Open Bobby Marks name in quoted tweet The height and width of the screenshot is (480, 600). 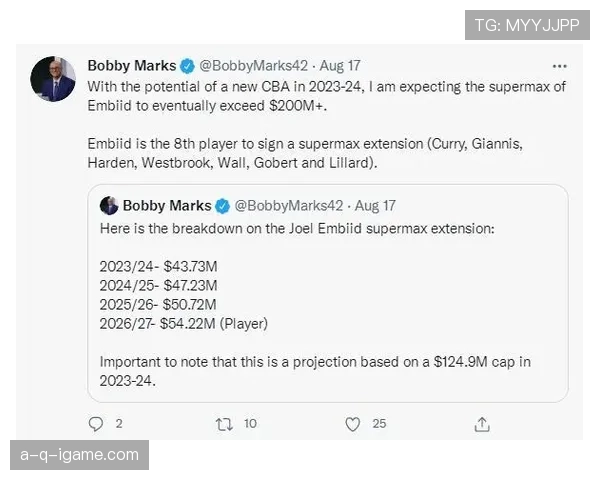[x=166, y=205]
